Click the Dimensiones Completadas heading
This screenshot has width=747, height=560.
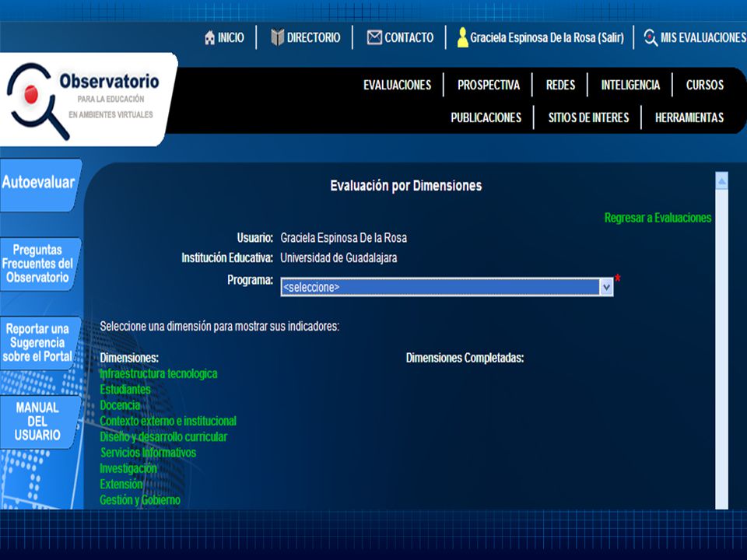pos(465,358)
